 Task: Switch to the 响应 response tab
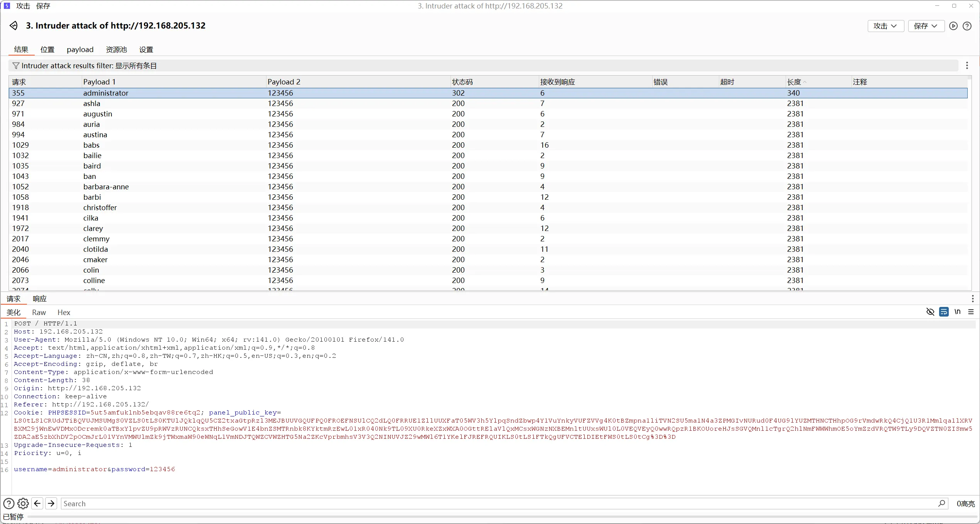39,299
